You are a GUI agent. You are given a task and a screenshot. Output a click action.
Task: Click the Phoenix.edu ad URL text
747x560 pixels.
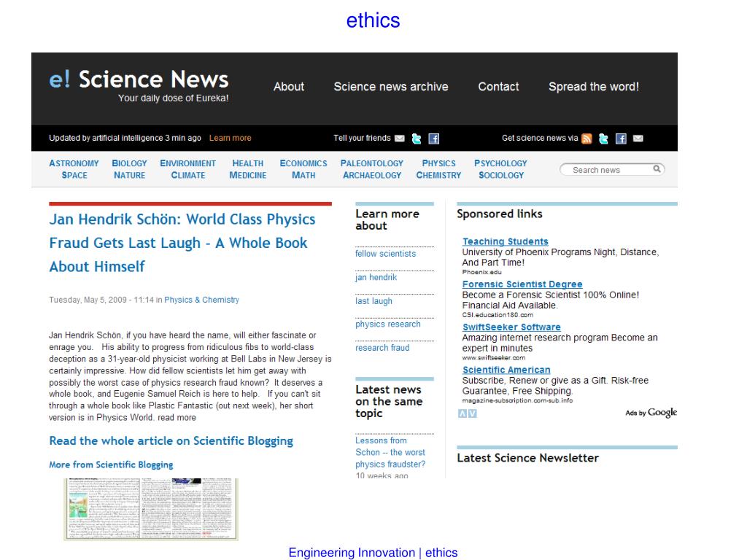481,272
